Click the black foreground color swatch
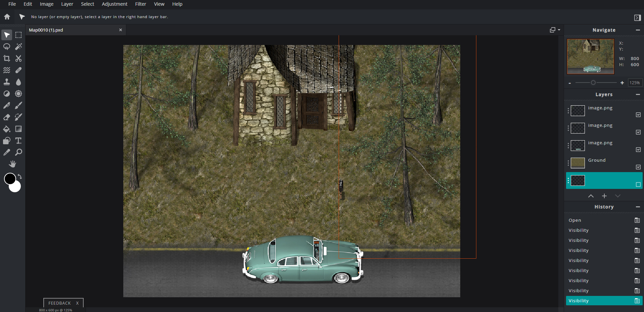 click(10, 178)
